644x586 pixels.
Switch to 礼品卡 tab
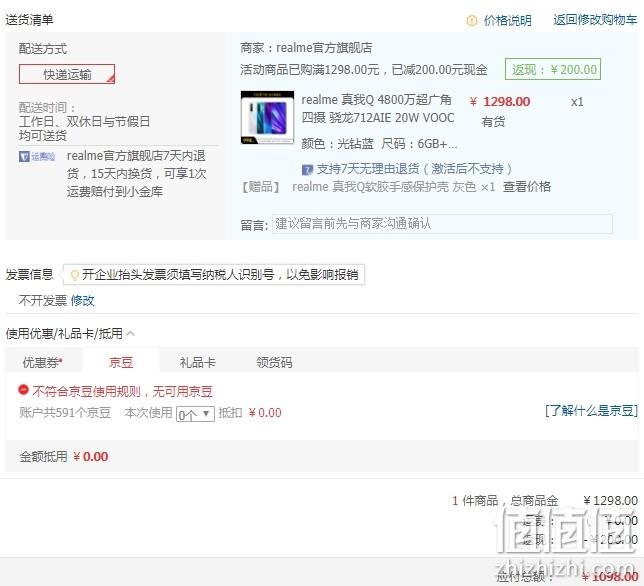tap(197, 362)
